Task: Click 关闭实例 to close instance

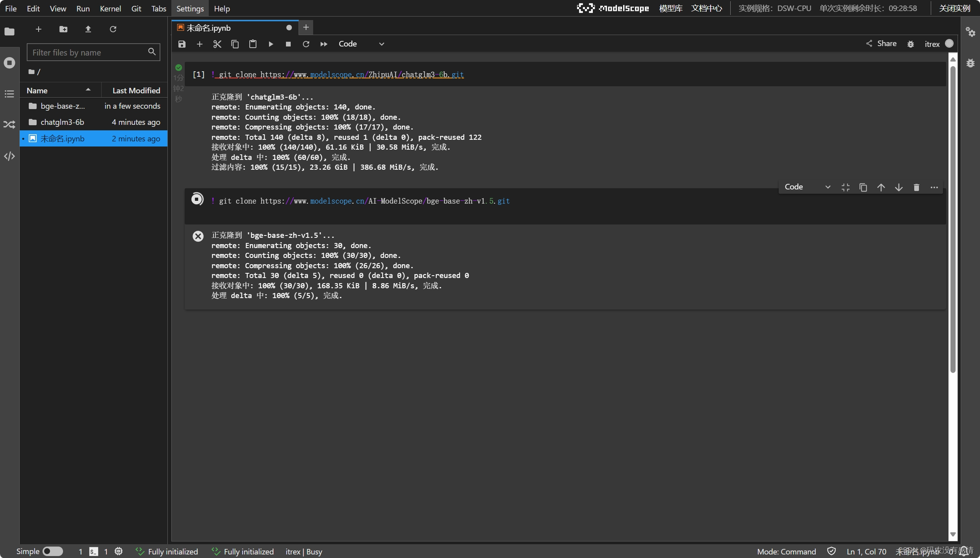Action: 955,8
